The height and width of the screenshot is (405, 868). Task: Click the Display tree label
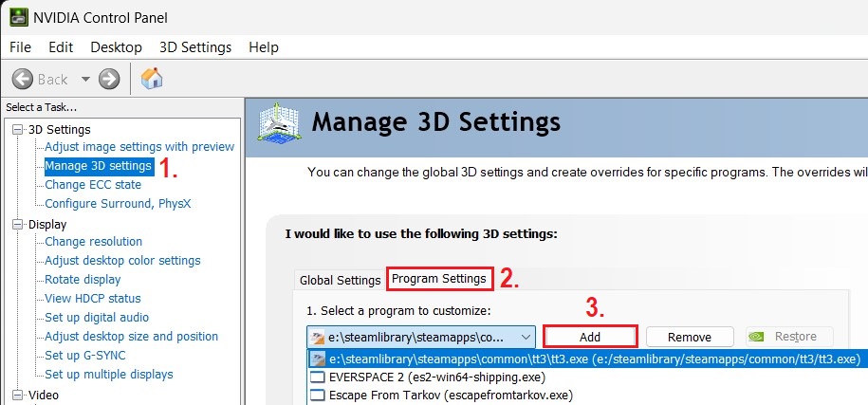(x=47, y=224)
